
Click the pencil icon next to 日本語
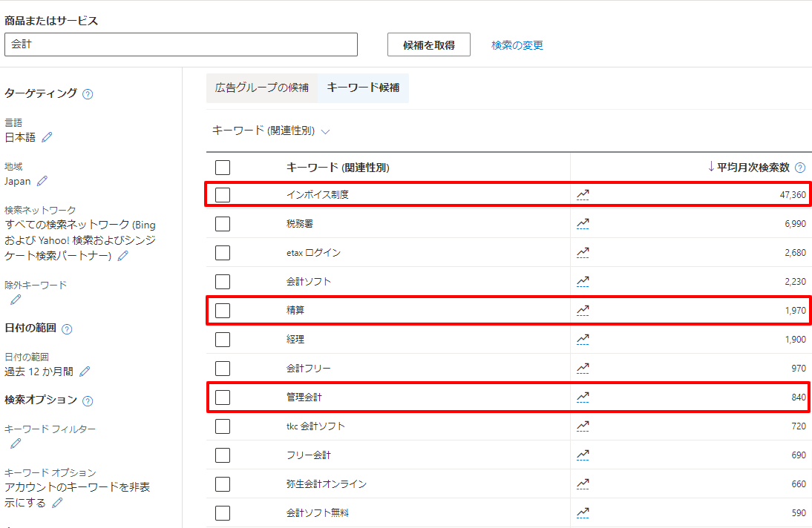click(x=48, y=137)
